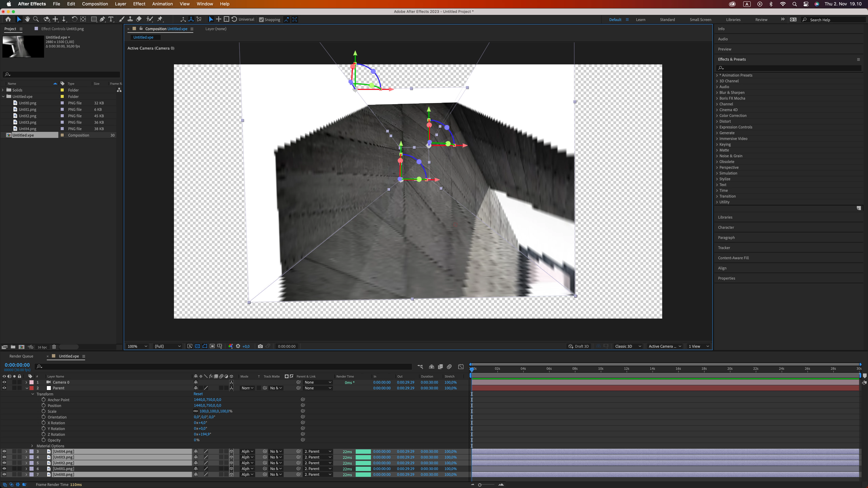Select the Hand tool
Image resolution: width=868 pixels, height=488 pixels.
tap(27, 19)
